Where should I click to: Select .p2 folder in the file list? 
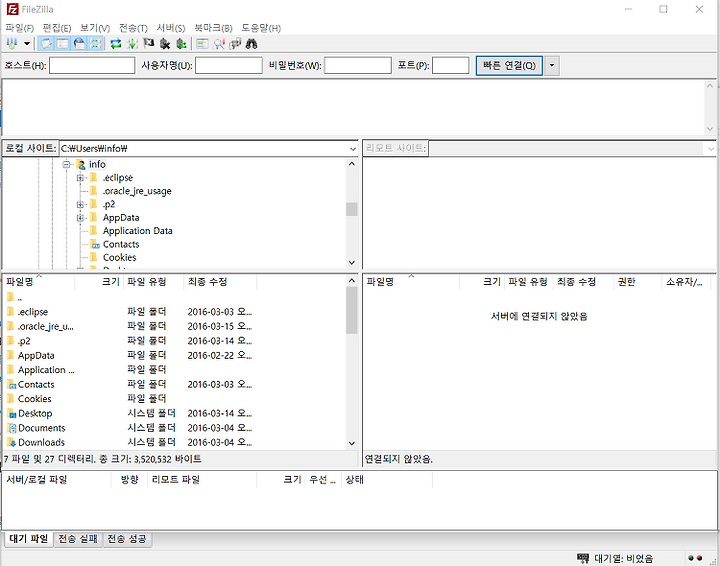click(24, 341)
